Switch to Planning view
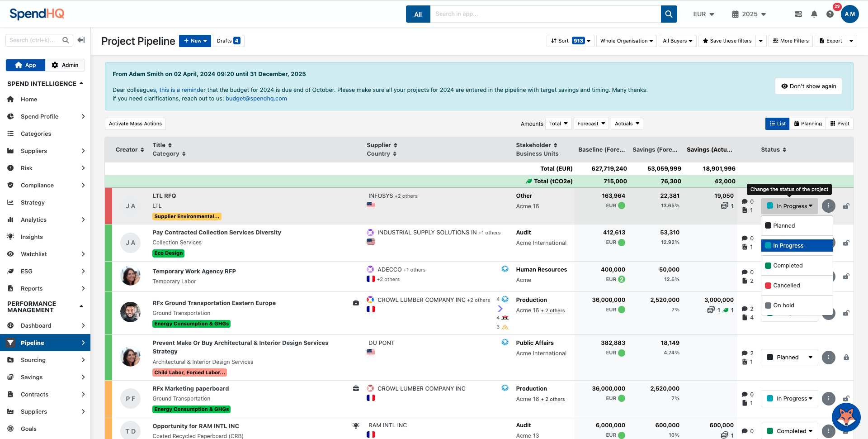The width and height of the screenshot is (868, 439). coord(807,124)
